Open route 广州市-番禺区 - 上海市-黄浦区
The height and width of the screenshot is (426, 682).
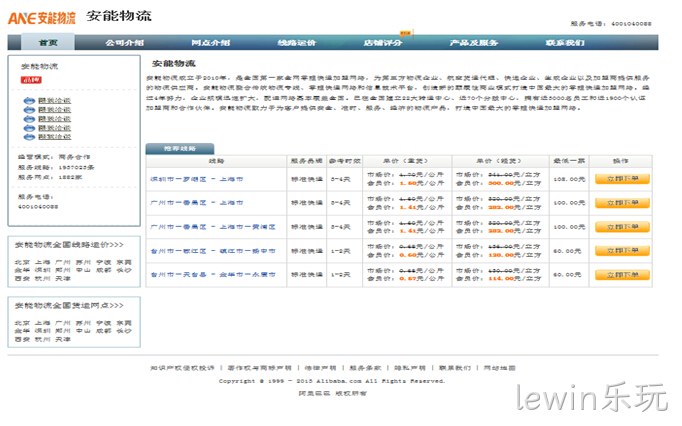tap(213, 227)
